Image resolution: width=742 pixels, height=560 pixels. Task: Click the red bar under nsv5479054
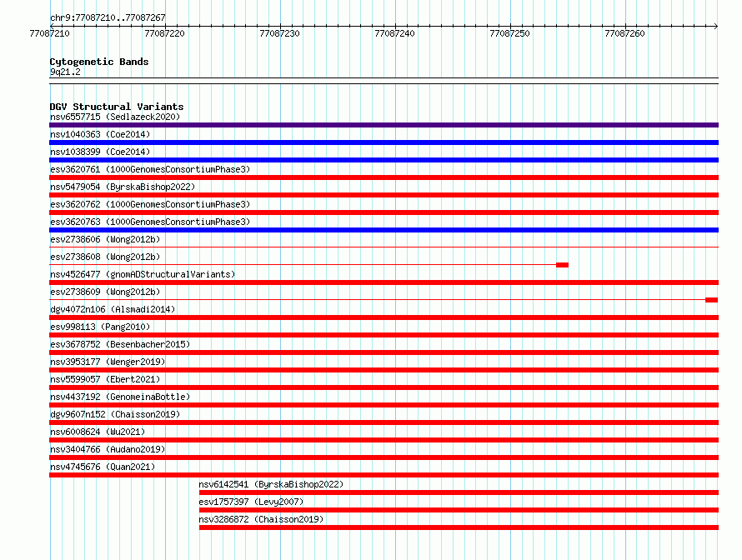[x=384, y=195]
